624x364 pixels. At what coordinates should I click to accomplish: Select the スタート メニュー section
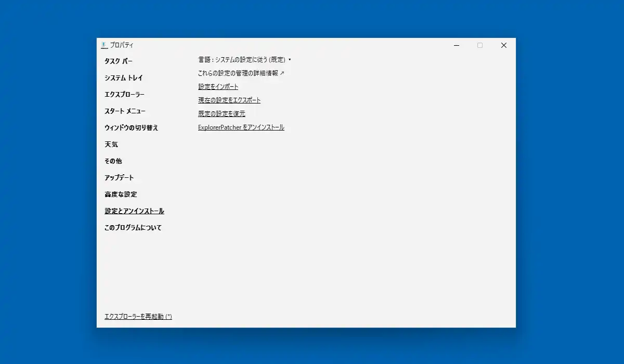(125, 111)
